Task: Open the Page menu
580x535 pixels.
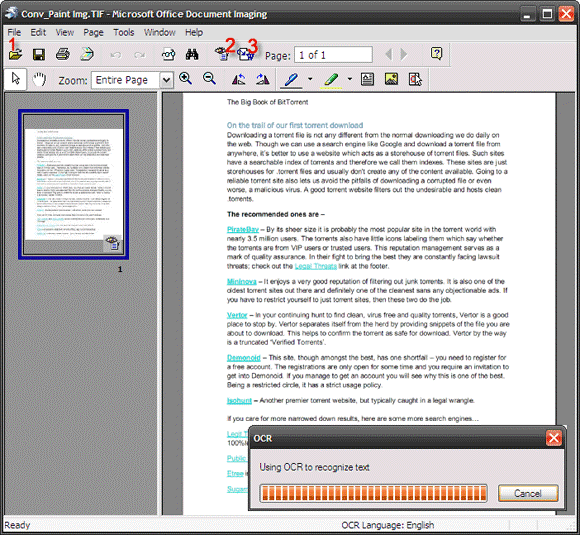Action: [93, 33]
